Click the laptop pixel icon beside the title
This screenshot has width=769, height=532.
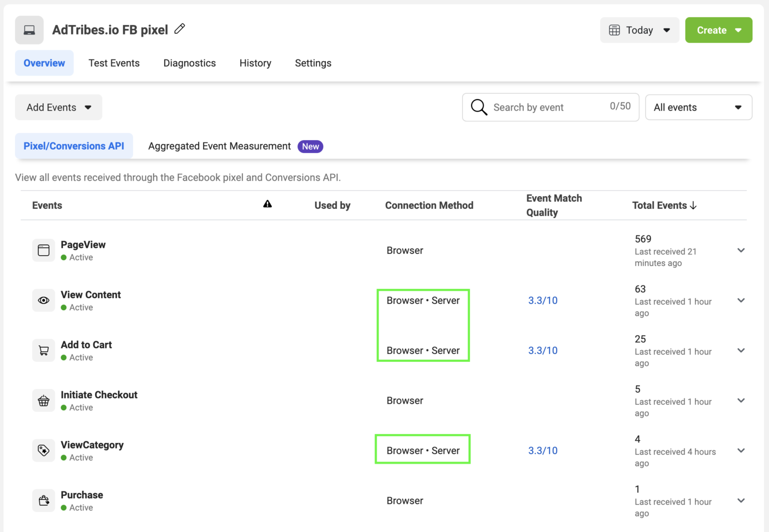click(29, 30)
